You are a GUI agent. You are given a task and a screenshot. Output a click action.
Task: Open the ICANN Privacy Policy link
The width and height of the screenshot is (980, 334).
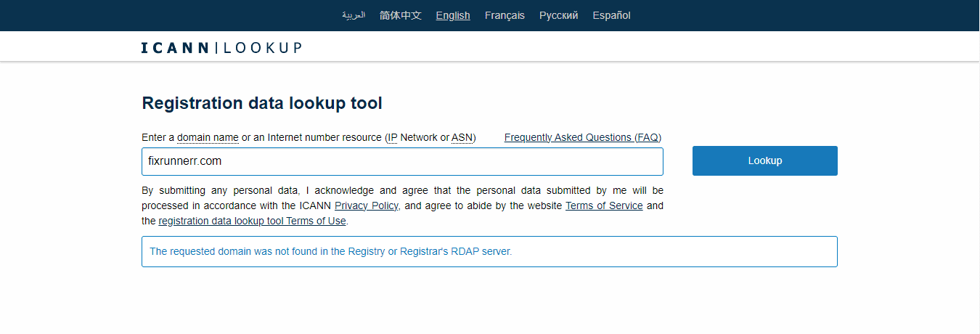[367, 205]
